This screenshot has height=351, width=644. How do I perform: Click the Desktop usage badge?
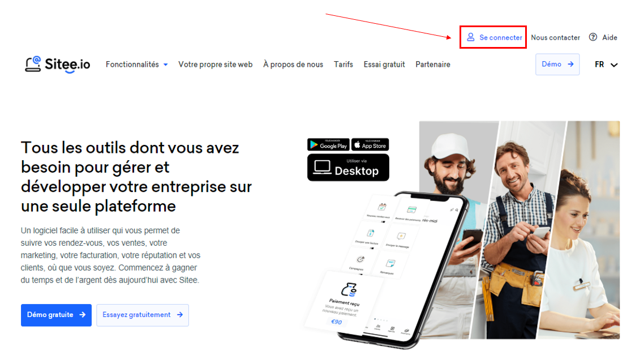click(348, 167)
